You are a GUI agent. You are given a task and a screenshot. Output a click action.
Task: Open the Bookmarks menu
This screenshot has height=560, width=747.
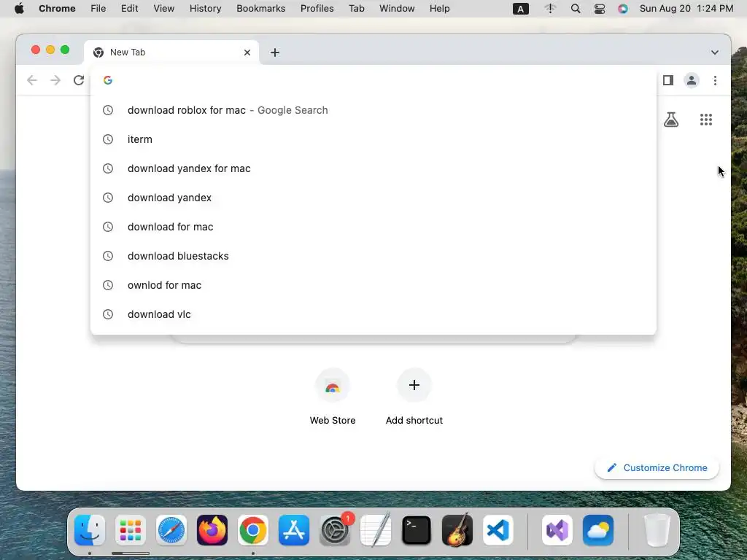coord(260,9)
